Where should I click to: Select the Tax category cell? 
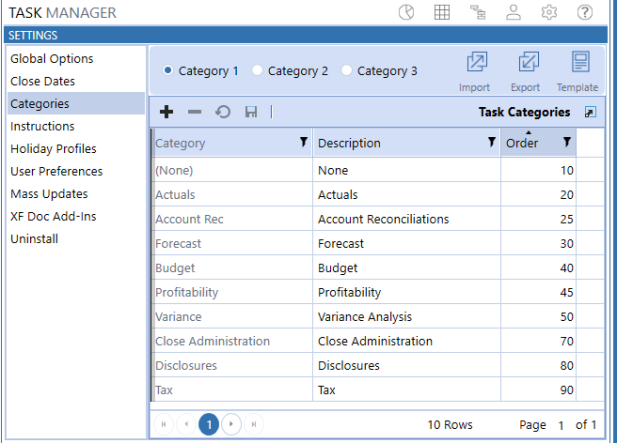coord(232,390)
